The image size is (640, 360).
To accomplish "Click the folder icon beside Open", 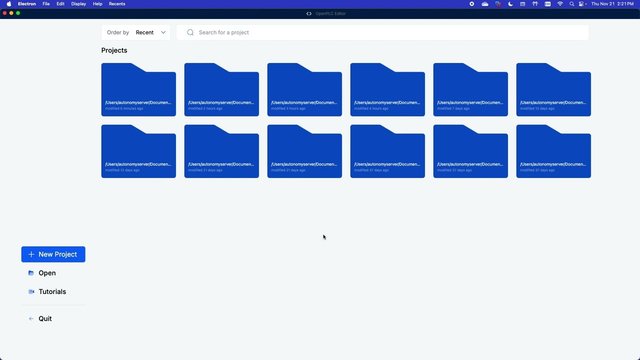I will [x=31, y=273].
